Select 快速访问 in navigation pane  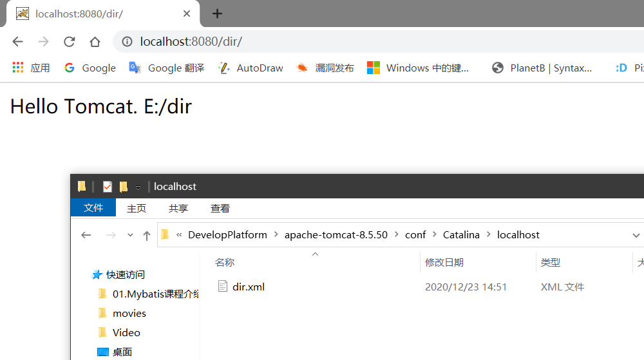(x=126, y=274)
